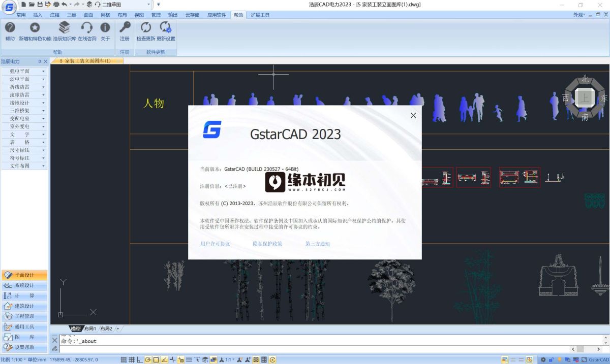Open the 隐私保护政策 link

click(267, 244)
